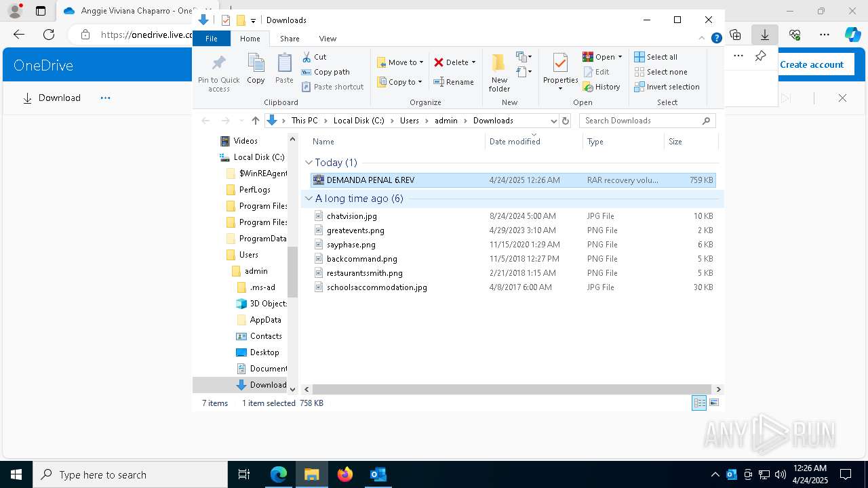Screen dimensions: 868x488
Task: Minimize the ribbon with chevron
Action: [x=703, y=39]
